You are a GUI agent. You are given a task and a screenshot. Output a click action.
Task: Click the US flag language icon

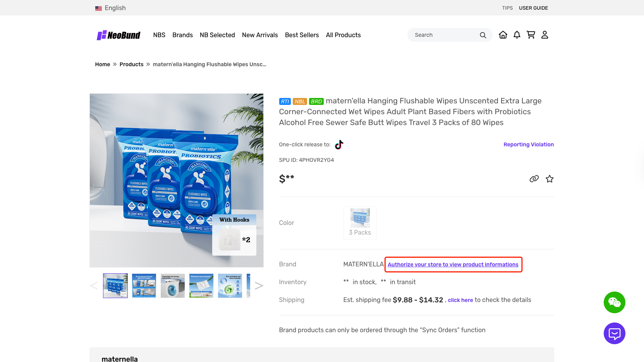[99, 8]
